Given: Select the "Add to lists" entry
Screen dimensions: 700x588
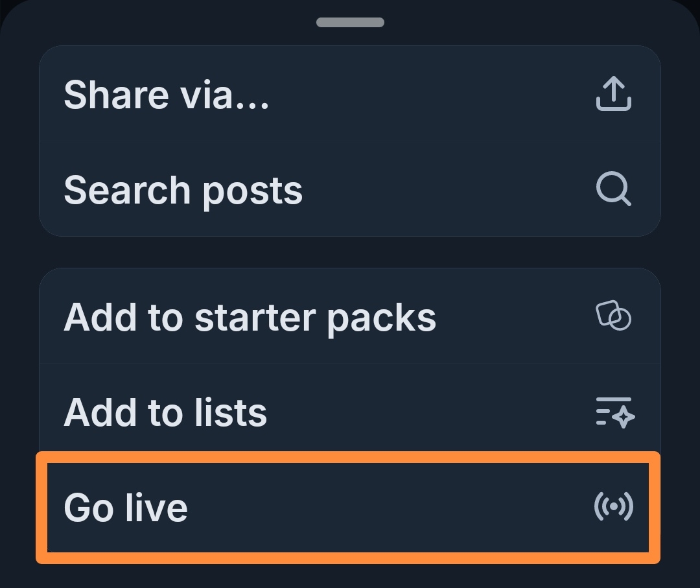Looking at the screenshot, I should click(x=350, y=412).
